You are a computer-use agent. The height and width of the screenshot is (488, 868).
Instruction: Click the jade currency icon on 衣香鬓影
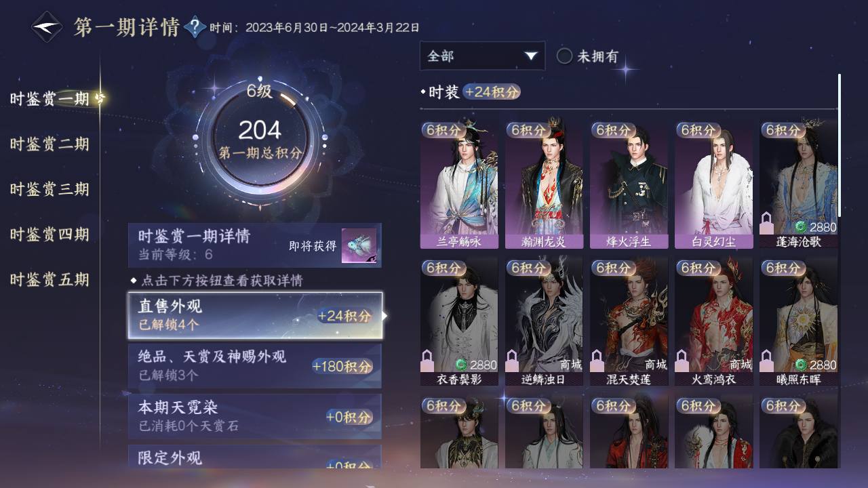(x=461, y=365)
